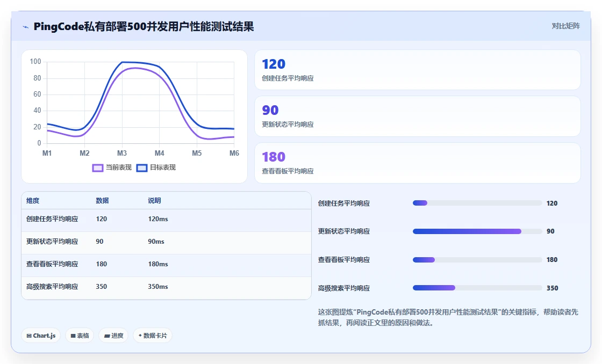Click the 高级搜索平均响应 progress bar
Image resolution: width=602 pixels, height=364 pixels.
(x=477, y=288)
